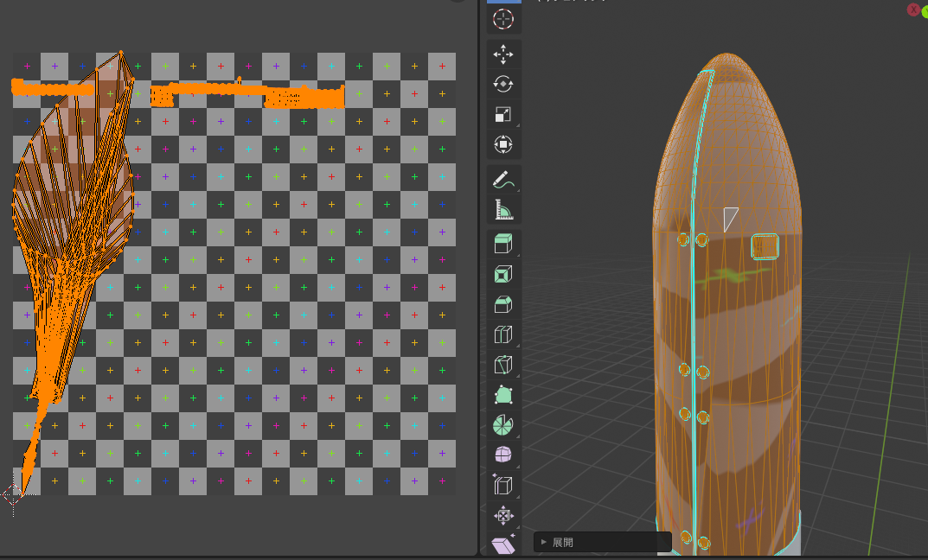928x560 pixels.
Task: Select the Scale tool
Action: click(503, 114)
